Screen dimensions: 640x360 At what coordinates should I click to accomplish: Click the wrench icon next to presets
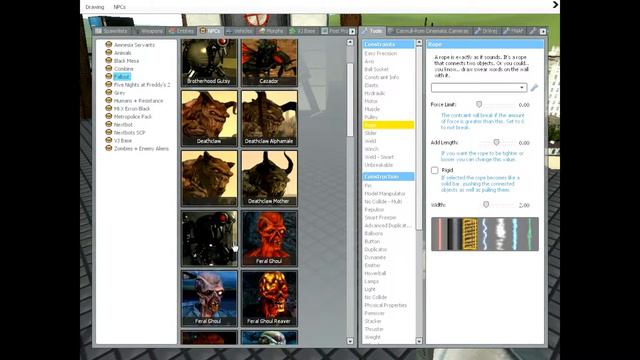click(x=534, y=87)
